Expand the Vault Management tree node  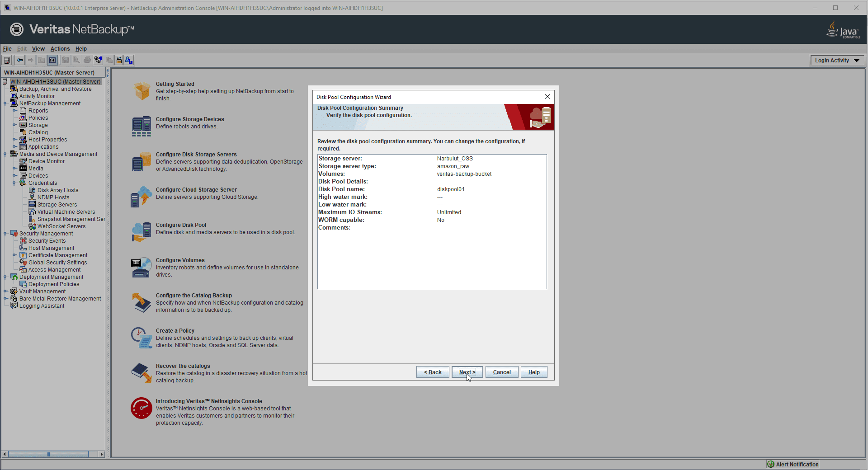click(x=5, y=291)
